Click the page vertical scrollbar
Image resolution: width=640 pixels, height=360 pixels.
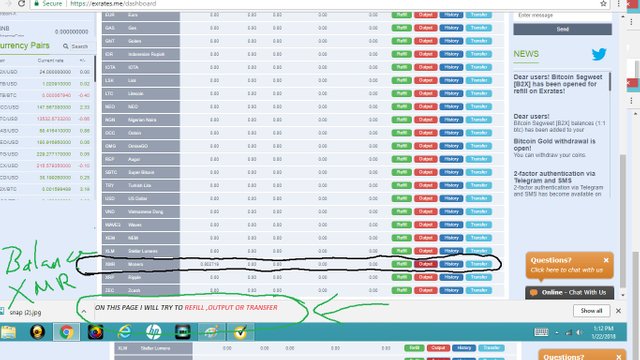coord(622,220)
